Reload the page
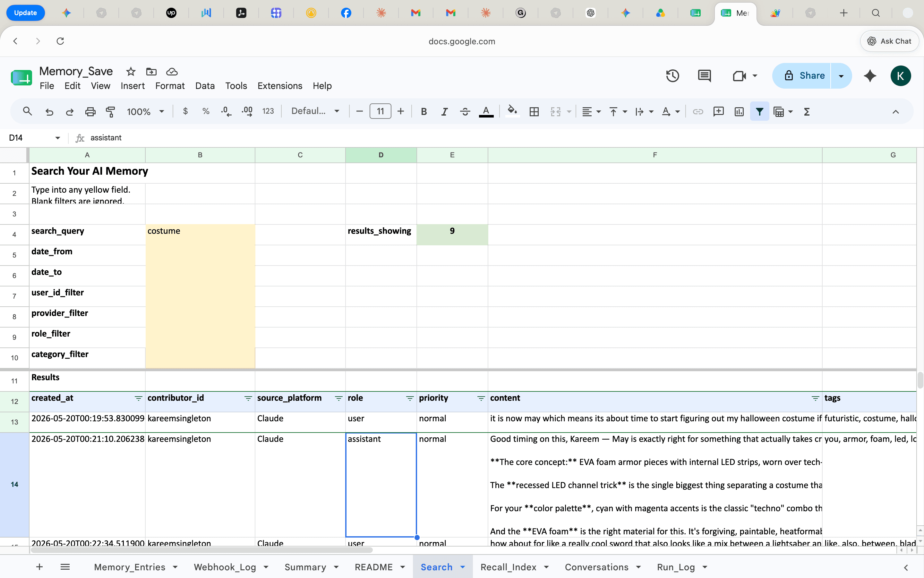The height and width of the screenshot is (578, 924). point(60,41)
